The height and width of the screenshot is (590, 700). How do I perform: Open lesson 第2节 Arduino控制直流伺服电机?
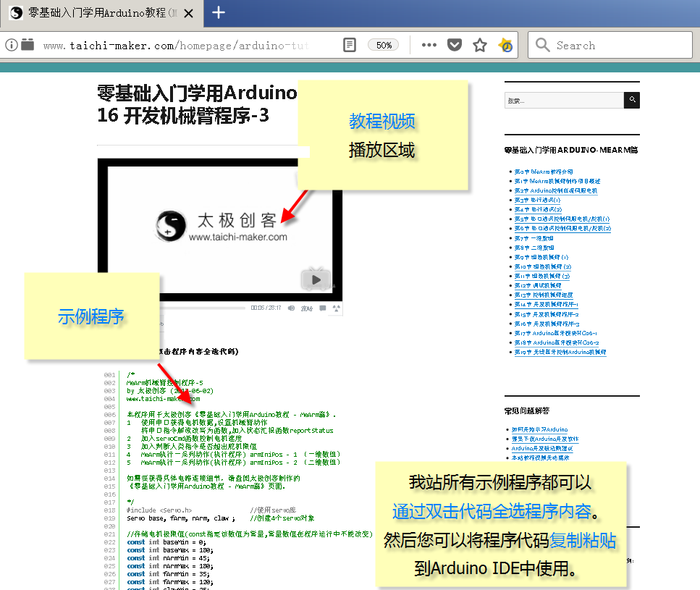point(556,190)
